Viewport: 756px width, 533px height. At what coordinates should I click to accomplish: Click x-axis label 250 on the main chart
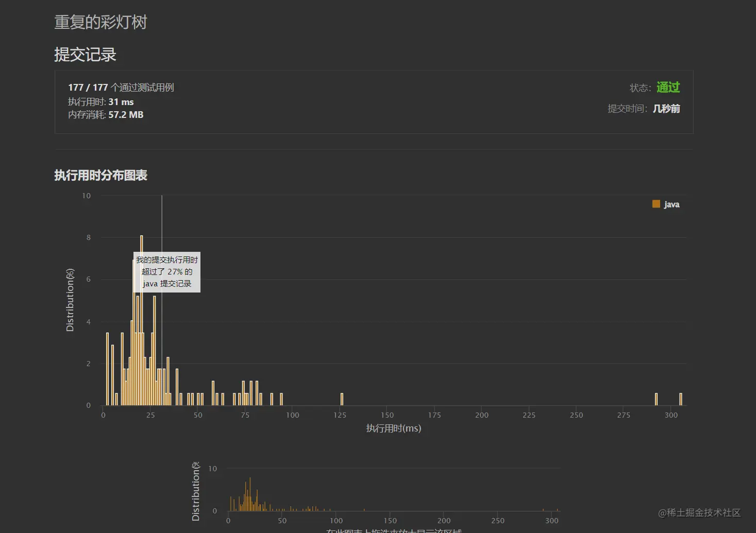click(x=577, y=415)
